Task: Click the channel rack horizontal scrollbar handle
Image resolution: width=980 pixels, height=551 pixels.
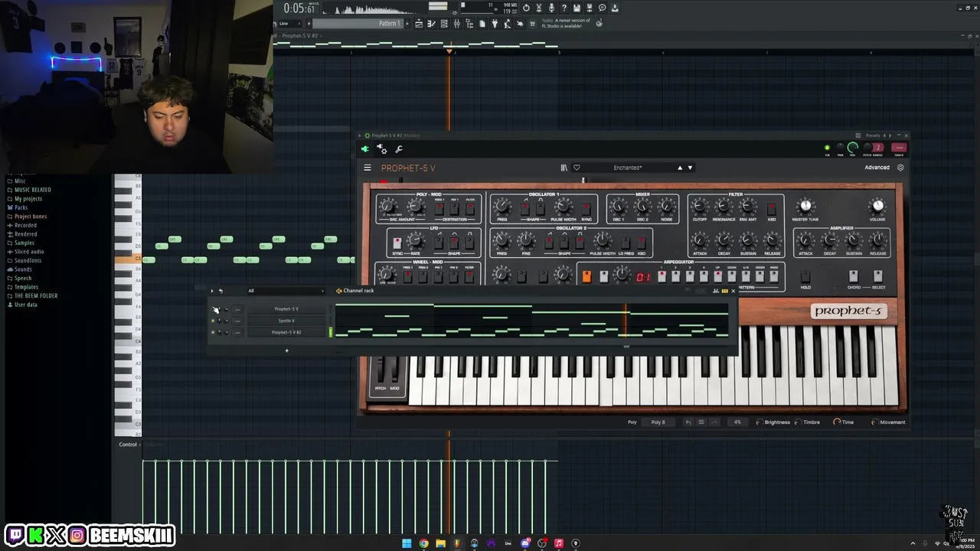Action: tap(626, 347)
